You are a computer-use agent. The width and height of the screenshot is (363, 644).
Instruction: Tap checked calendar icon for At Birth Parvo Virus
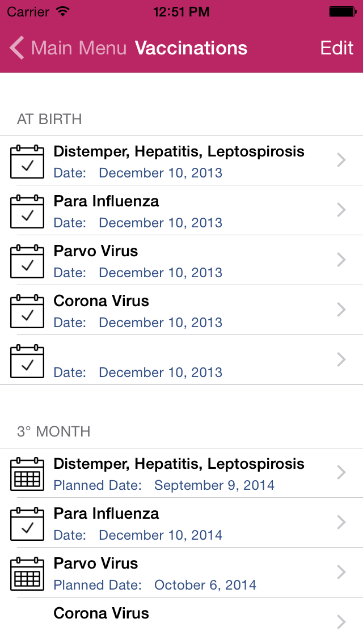(x=27, y=261)
